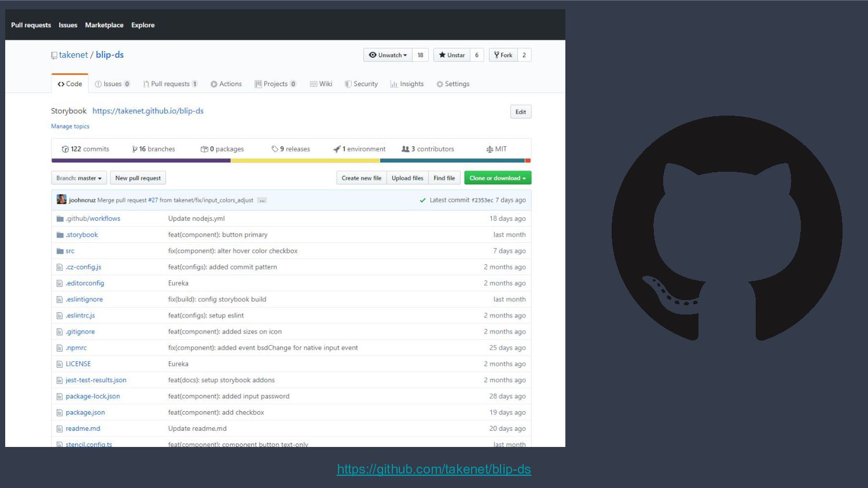Click the file icon beside LICENSE
This screenshot has height=488, width=868.
(x=60, y=364)
